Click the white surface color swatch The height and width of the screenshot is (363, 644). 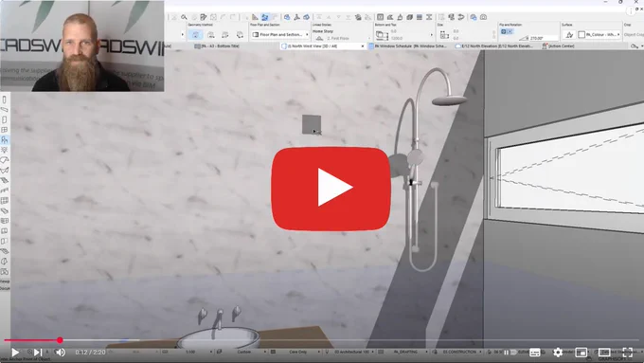tap(581, 35)
